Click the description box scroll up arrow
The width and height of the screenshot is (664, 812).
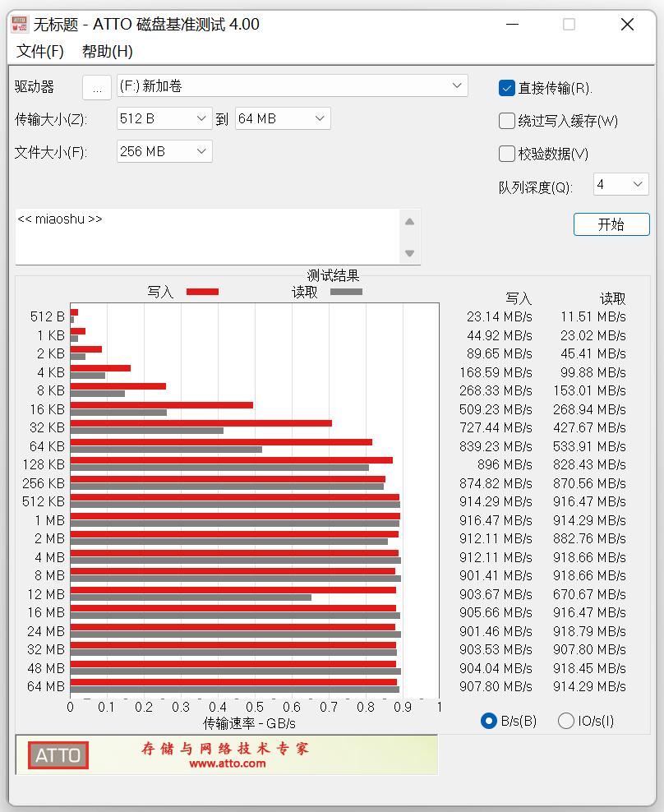(x=411, y=220)
